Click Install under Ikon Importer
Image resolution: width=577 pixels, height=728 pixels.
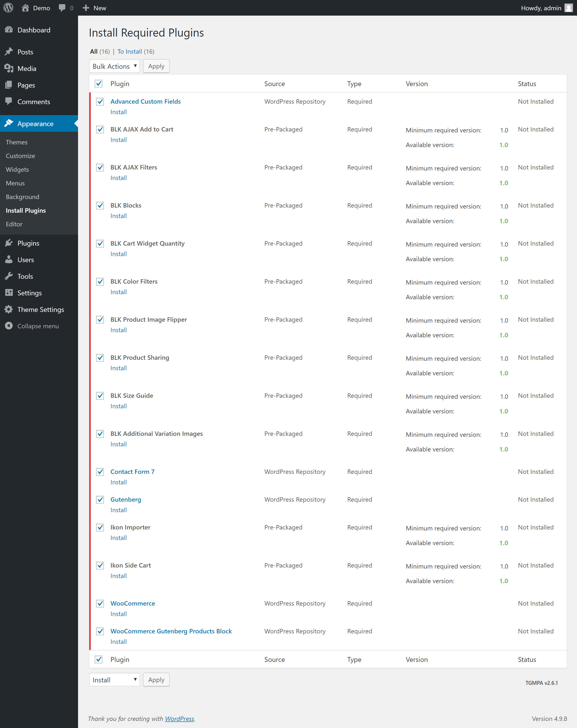(119, 538)
